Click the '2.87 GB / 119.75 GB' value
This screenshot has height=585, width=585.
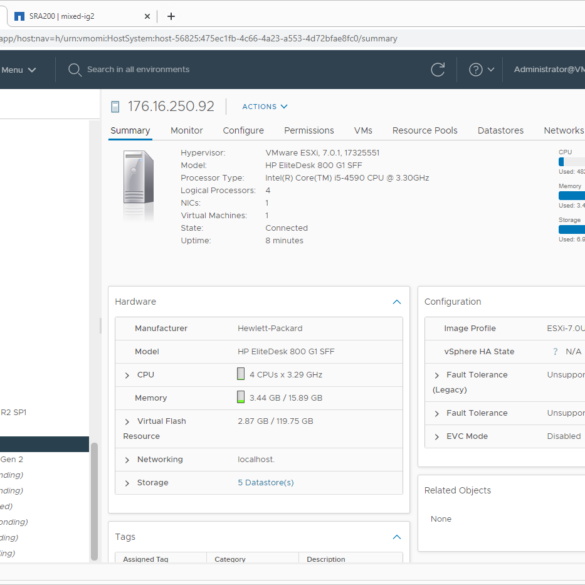click(275, 421)
